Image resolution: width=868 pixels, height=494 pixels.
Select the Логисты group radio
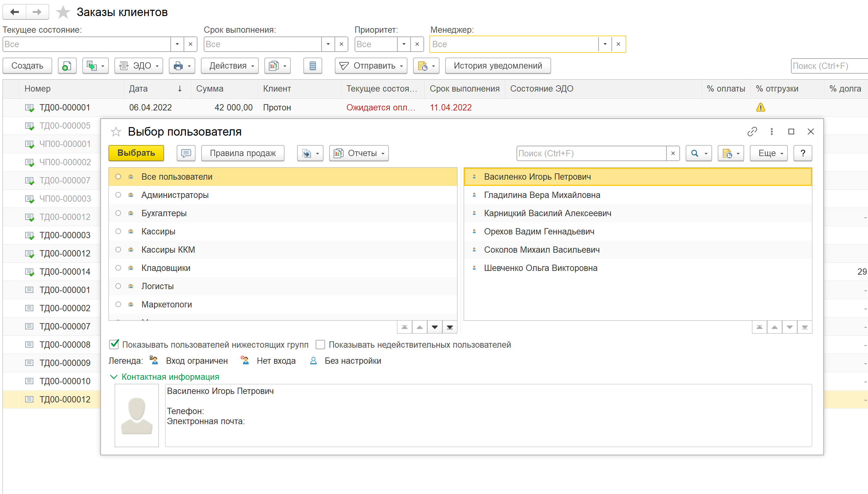[118, 286]
